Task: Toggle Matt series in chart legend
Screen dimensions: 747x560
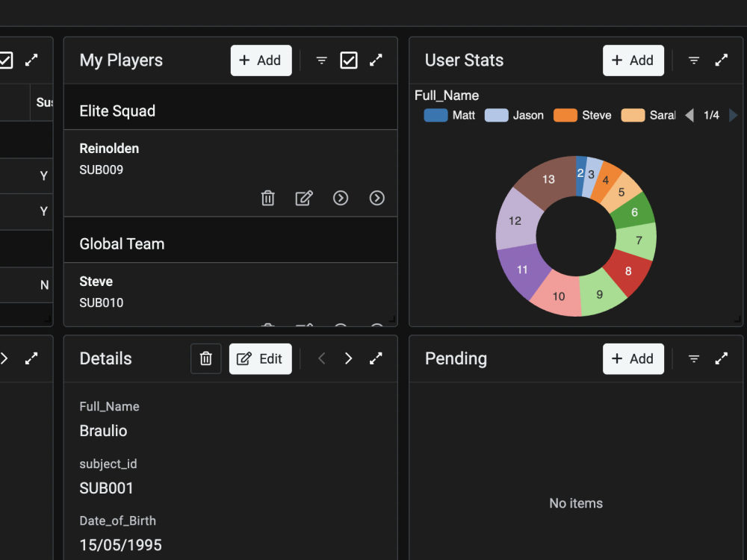Action: [449, 115]
